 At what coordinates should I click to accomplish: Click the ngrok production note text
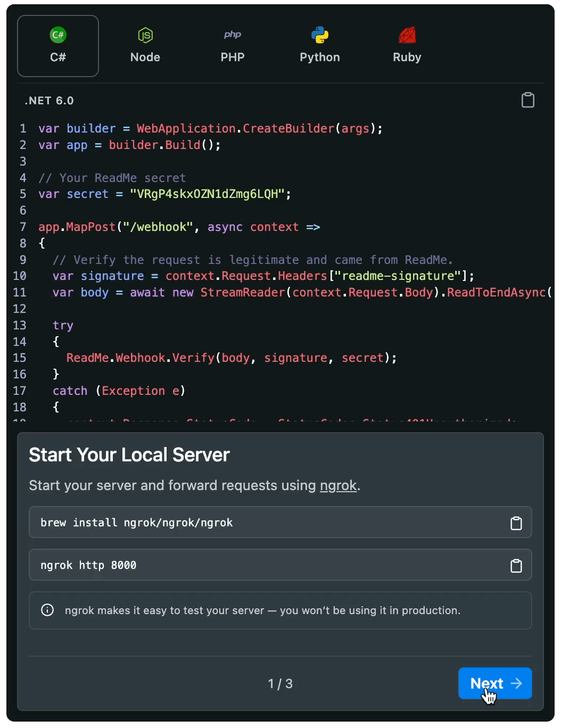coord(262,610)
